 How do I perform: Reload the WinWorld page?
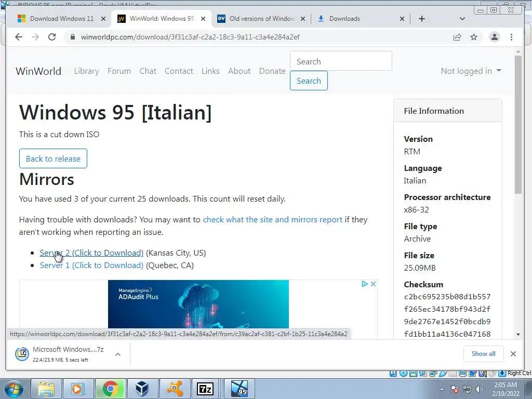pyautogui.click(x=52, y=37)
